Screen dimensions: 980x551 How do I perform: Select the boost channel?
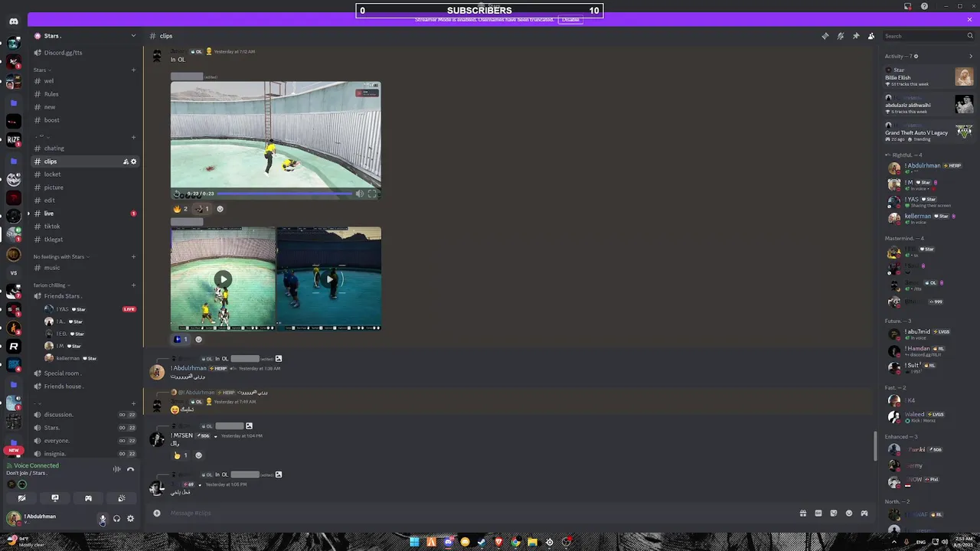84,120
